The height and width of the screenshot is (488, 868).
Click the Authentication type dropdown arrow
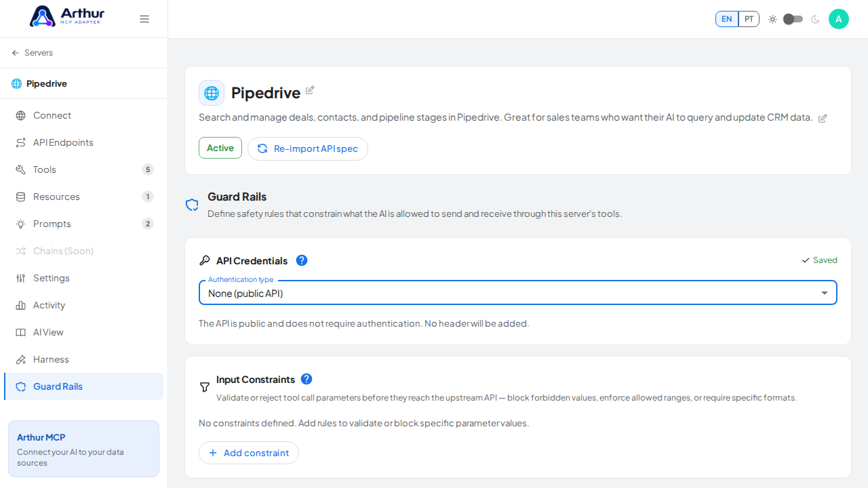coord(825,293)
